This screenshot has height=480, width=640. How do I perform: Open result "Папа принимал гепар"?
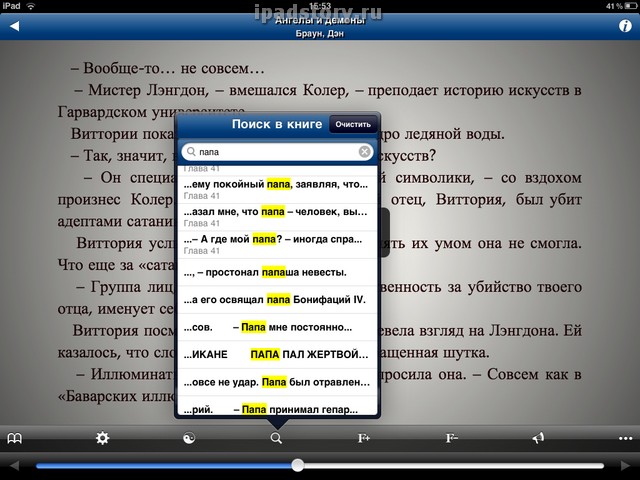pos(278,406)
